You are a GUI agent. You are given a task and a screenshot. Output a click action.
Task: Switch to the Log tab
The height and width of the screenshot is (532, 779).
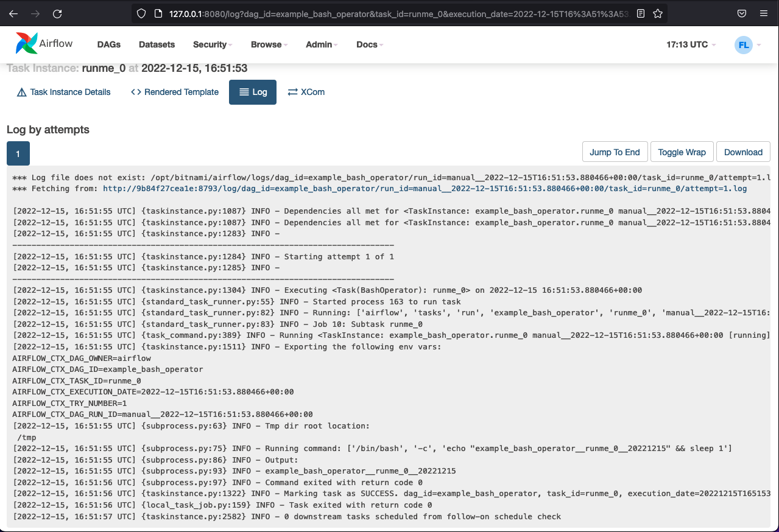pos(252,92)
